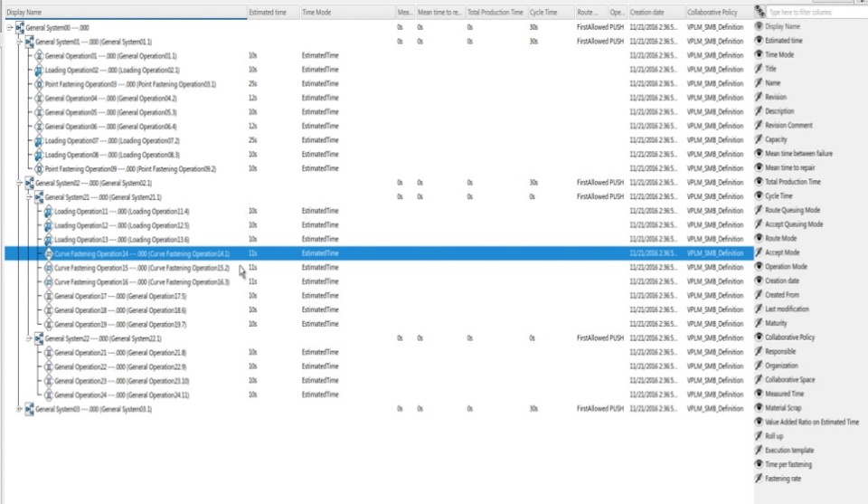Collapse the General System01 node
The width and height of the screenshot is (868, 504).
point(19,42)
